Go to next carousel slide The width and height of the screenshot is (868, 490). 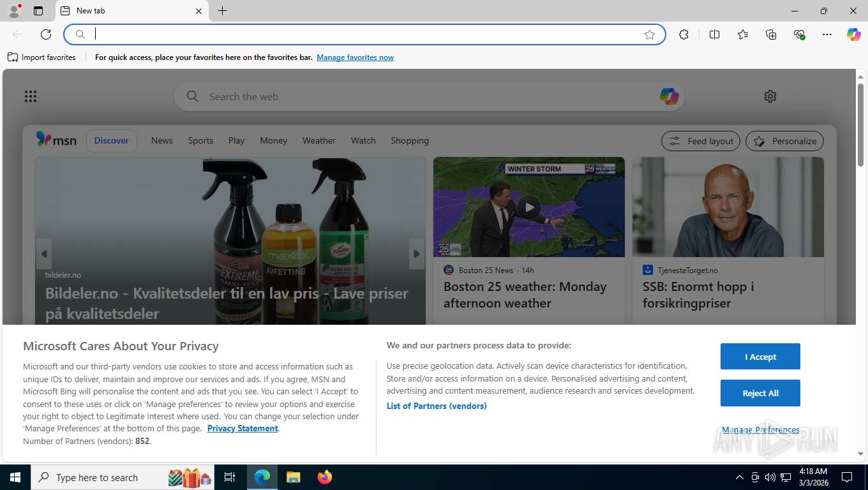(x=416, y=254)
